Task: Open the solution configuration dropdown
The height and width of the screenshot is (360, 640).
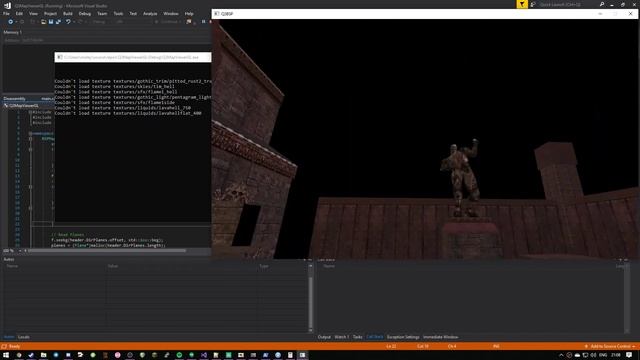Action: click(x=100, y=22)
